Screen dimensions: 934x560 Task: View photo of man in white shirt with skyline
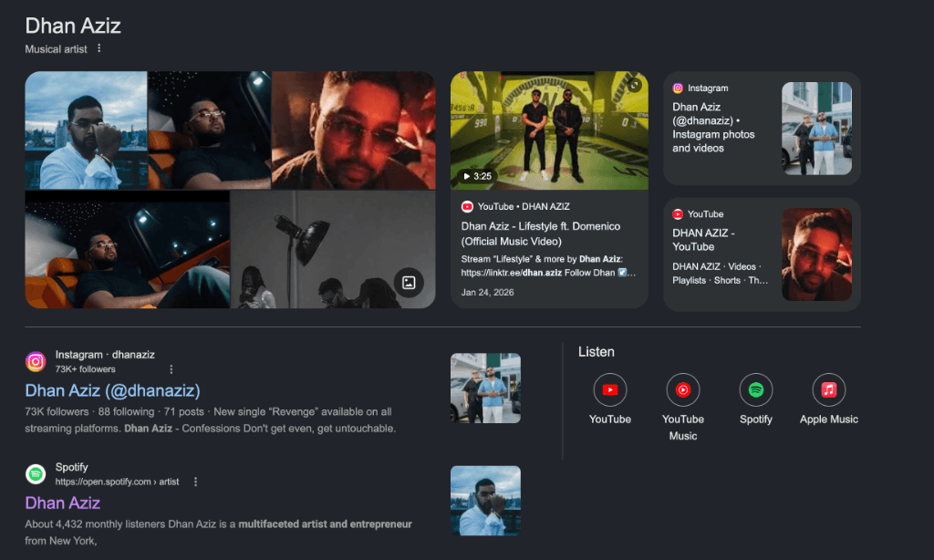(x=86, y=130)
